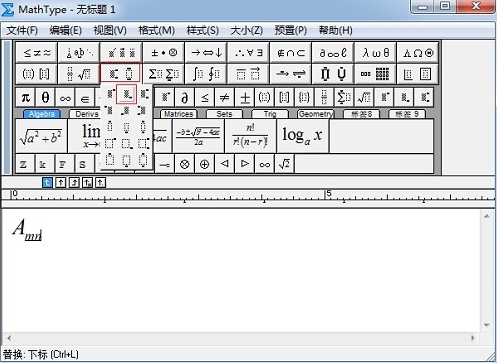Open the integral templates palette

tap(206, 74)
